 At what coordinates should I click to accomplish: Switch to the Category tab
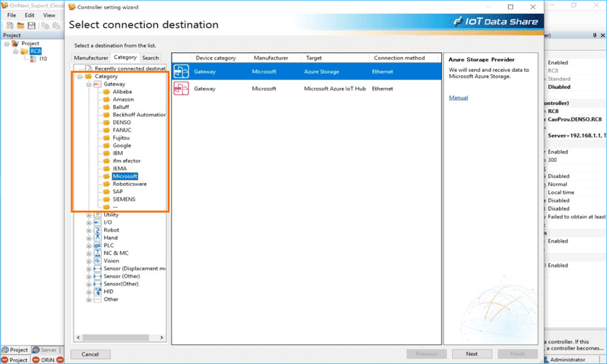coord(125,58)
